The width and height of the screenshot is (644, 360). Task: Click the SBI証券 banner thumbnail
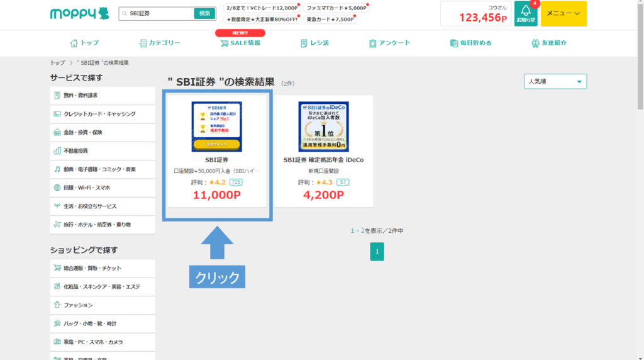click(216, 127)
